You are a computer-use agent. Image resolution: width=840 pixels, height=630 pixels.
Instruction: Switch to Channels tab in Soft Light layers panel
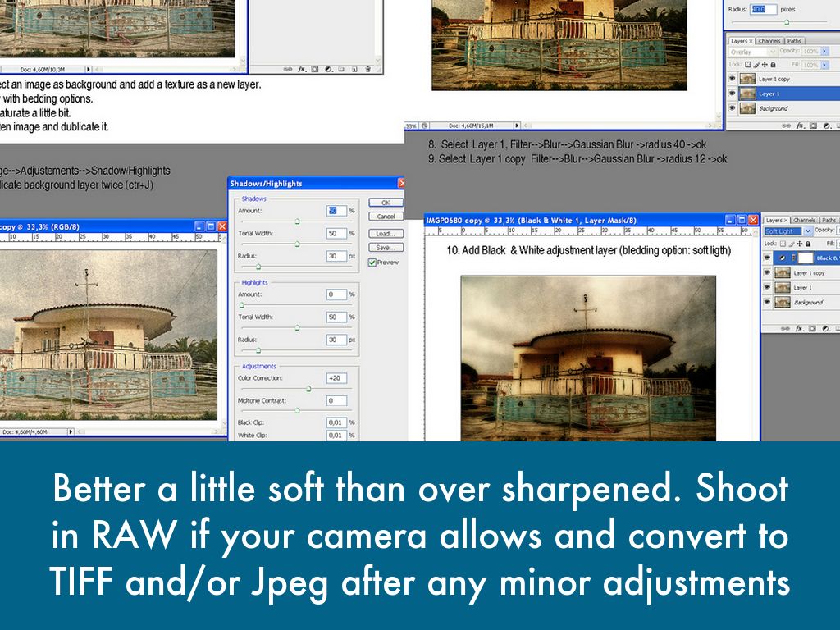coord(804,220)
